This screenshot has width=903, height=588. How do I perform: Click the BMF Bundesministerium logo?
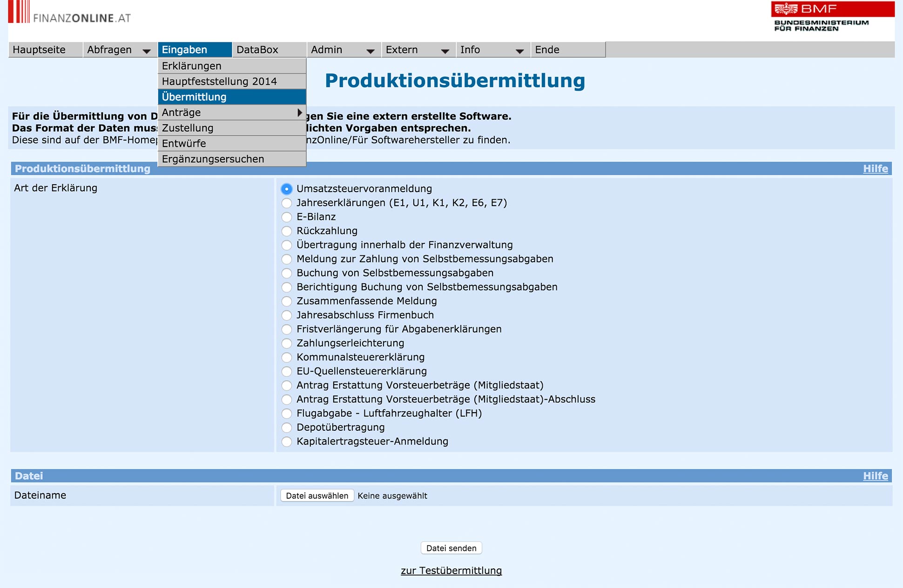click(832, 17)
